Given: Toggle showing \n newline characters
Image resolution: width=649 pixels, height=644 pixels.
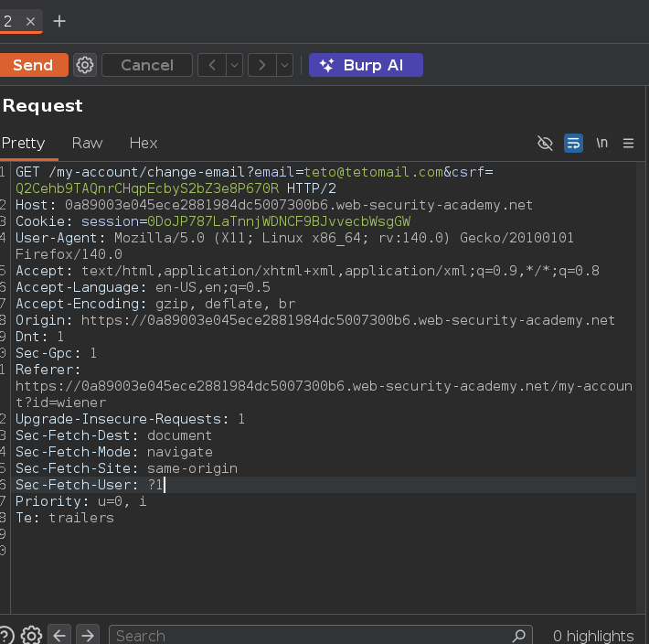Looking at the screenshot, I should pyautogui.click(x=601, y=144).
